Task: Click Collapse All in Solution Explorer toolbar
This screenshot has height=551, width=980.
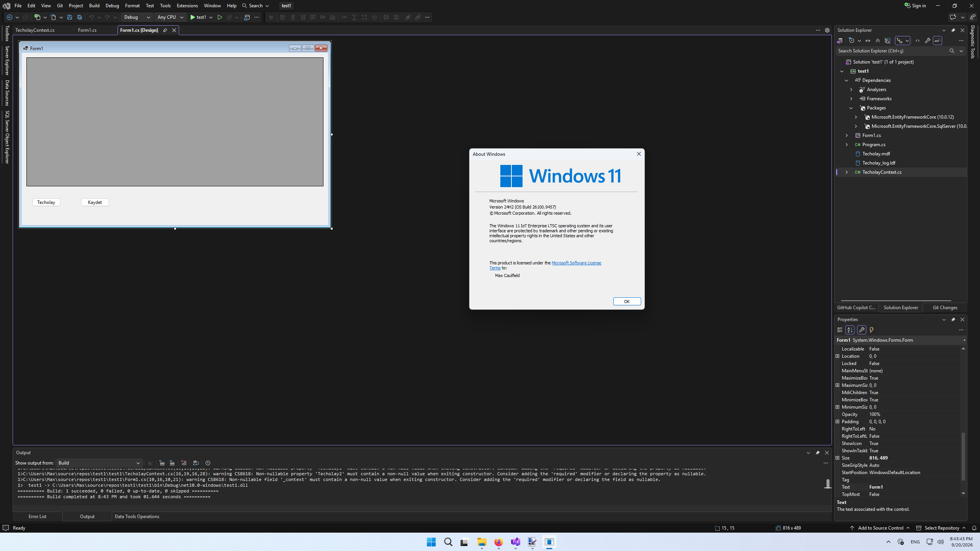Action: (x=878, y=41)
